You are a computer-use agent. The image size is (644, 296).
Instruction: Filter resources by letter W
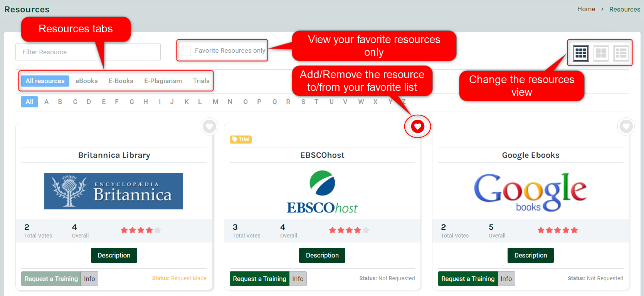pos(361,102)
